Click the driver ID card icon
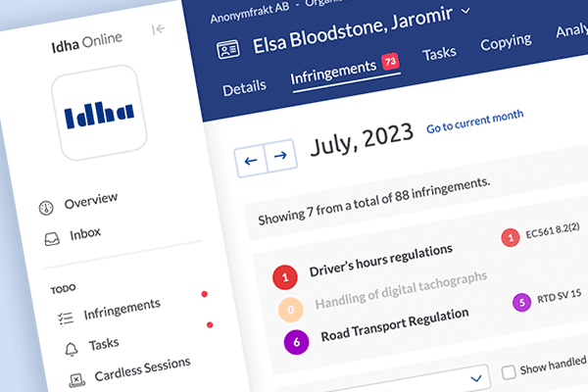Viewport: 588px width, 392px height. pos(227,50)
